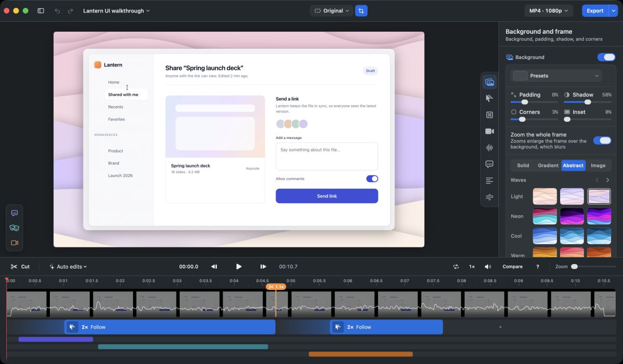Switch to the Image background tab

(x=598, y=165)
